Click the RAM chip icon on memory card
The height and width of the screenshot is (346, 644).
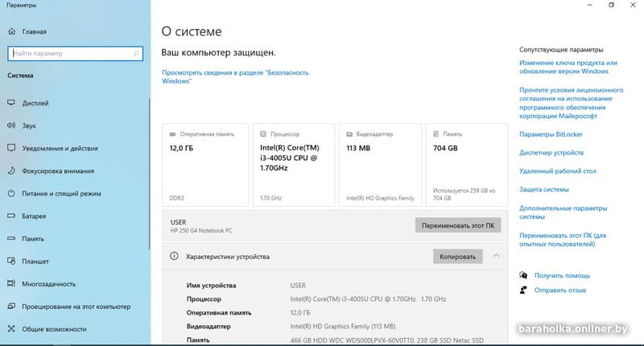172,134
